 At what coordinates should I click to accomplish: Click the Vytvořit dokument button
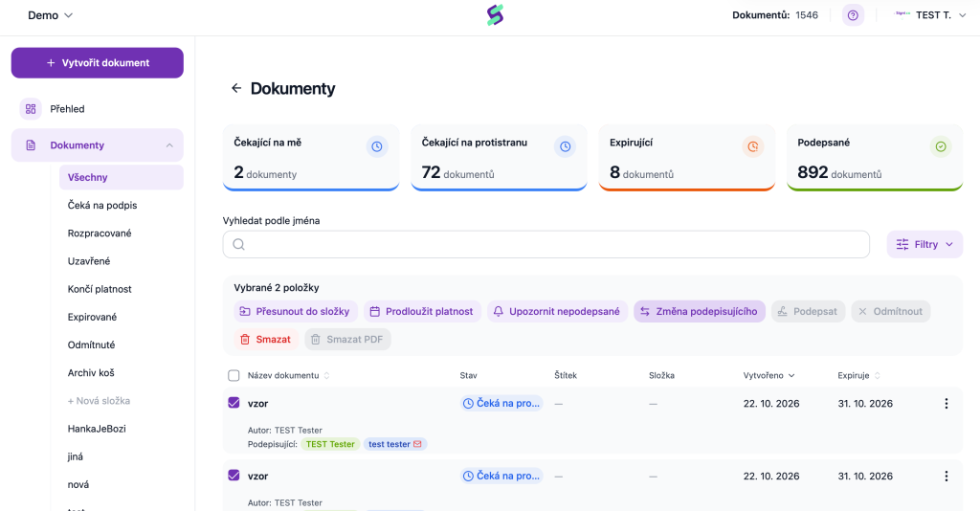click(98, 62)
